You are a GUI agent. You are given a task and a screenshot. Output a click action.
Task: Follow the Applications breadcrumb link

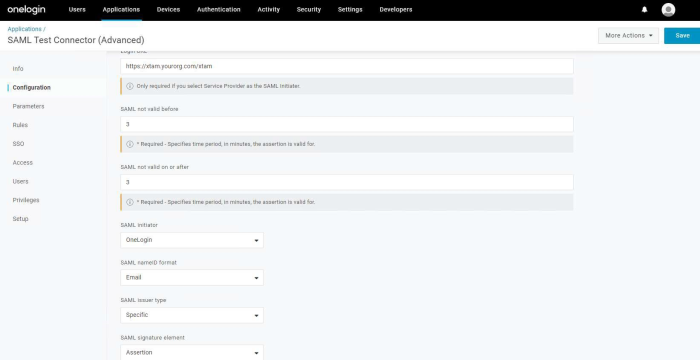25,29
